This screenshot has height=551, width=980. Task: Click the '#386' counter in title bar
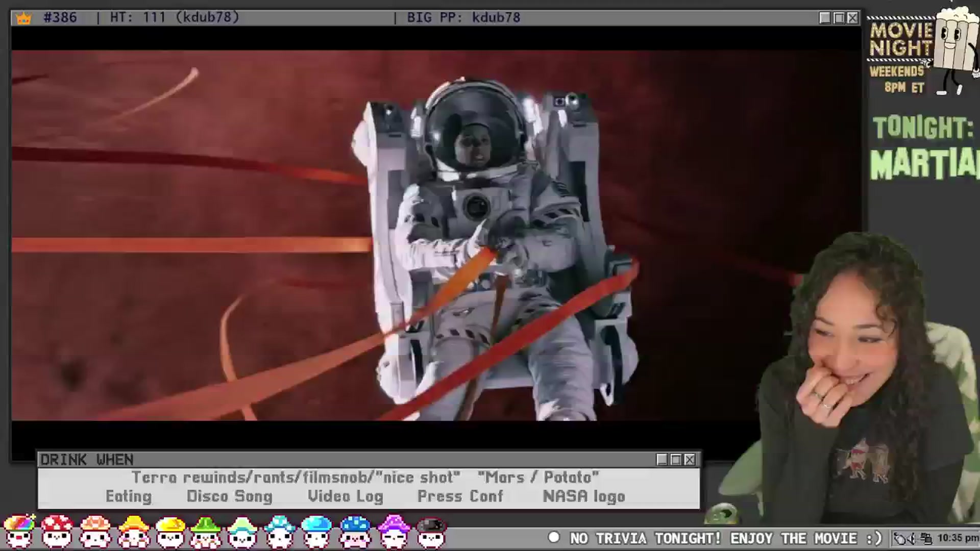(x=60, y=17)
